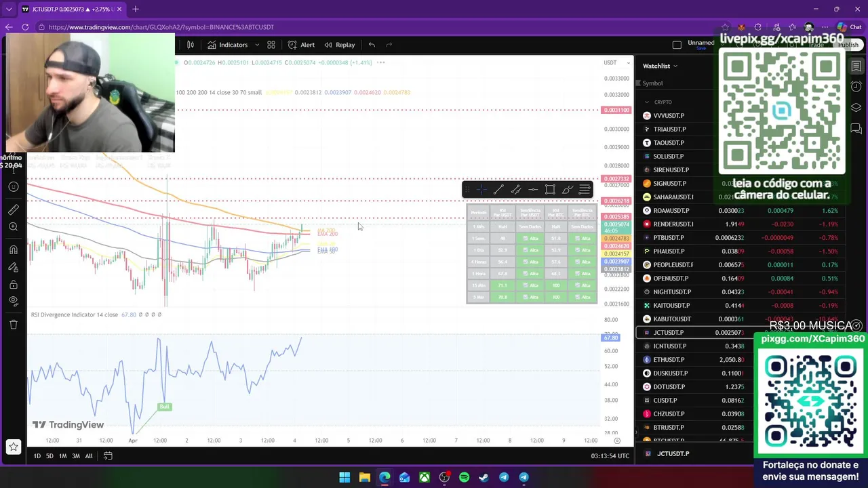Open the emoji icons drawing tool
This screenshot has width=868, height=488.
pyautogui.click(x=14, y=187)
